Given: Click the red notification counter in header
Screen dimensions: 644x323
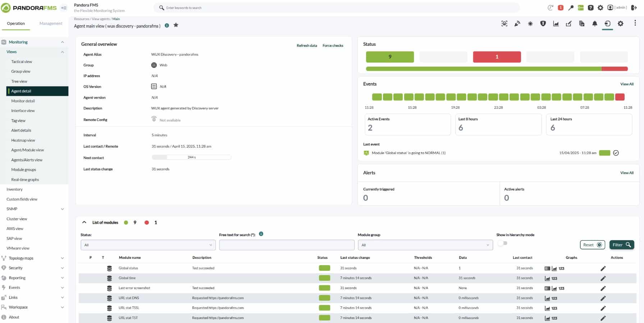Looking at the screenshot, I should pyautogui.click(x=561, y=8).
